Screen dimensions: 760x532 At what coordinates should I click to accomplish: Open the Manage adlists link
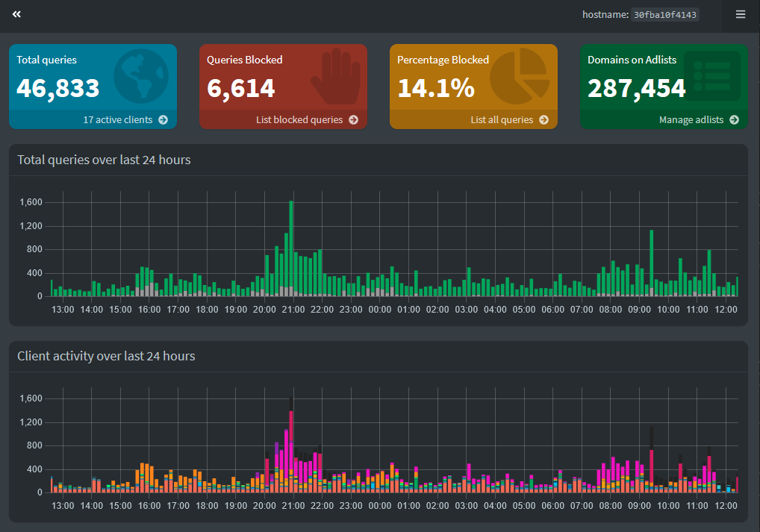[691, 120]
